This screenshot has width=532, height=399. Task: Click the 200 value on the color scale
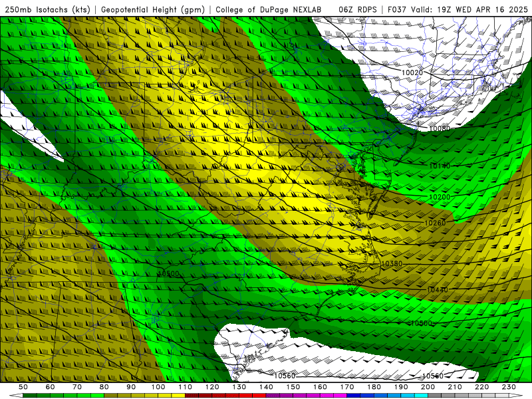pos(428,387)
